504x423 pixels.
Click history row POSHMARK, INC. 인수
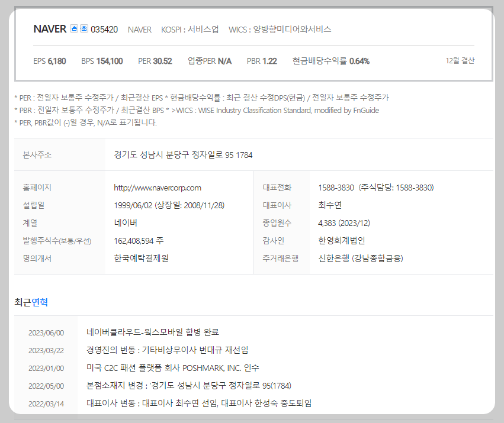tap(172, 368)
